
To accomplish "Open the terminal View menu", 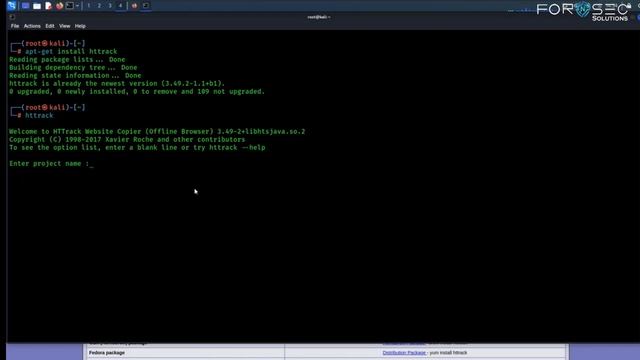I will pos(64,26).
